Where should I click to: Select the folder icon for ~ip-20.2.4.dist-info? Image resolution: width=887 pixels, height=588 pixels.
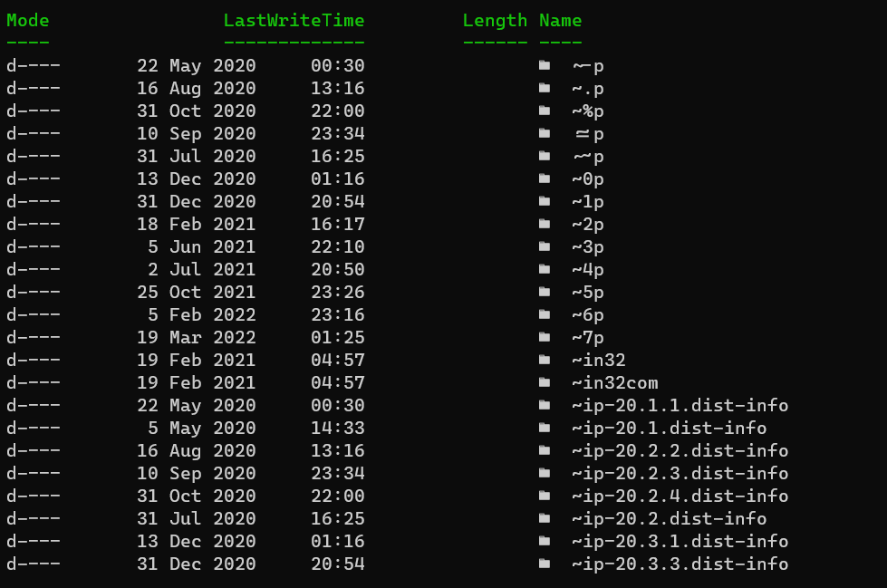(544, 496)
